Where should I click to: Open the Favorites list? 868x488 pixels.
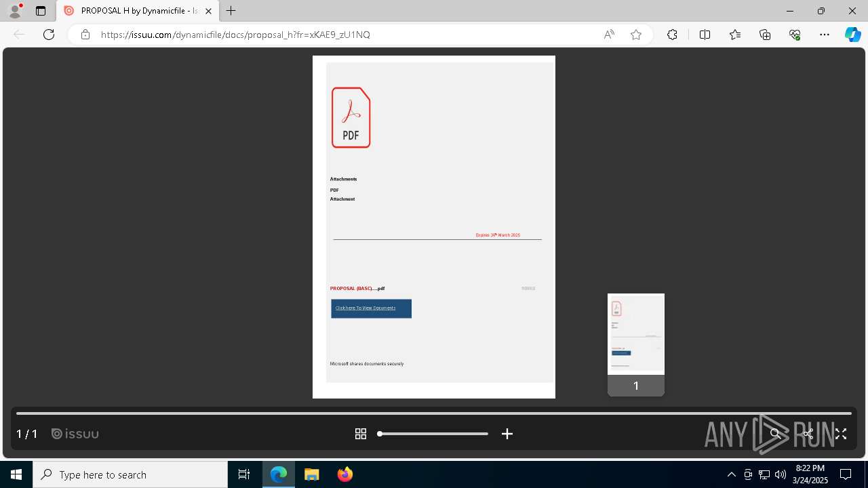click(735, 35)
